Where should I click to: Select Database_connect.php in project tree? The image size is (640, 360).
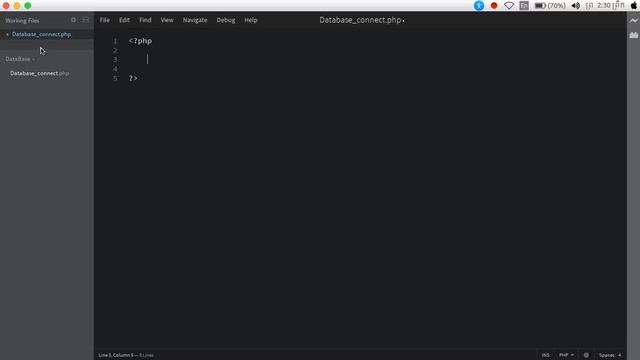tap(40, 73)
